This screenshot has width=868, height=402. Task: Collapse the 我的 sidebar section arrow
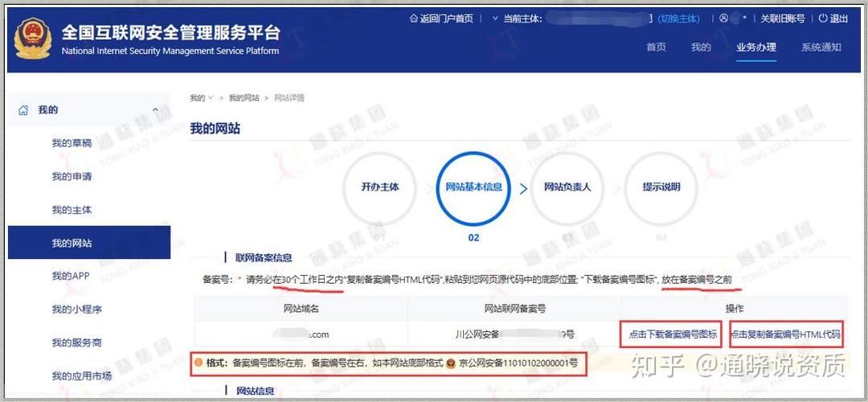point(156,110)
